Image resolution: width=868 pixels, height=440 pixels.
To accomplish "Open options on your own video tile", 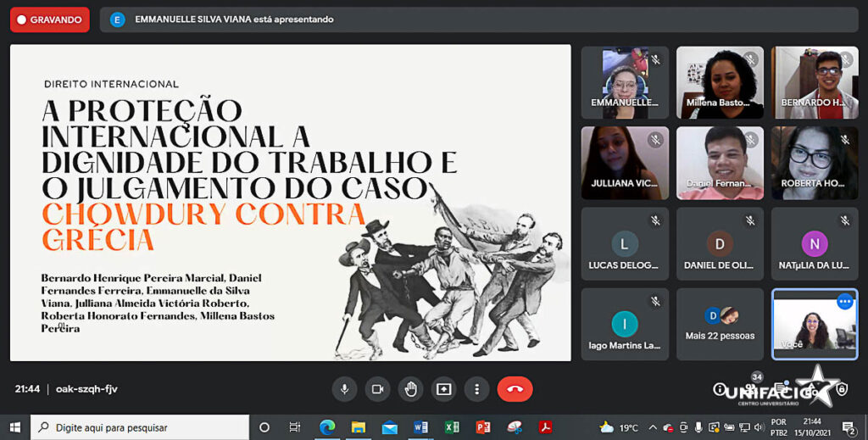I will [x=844, y=302].
